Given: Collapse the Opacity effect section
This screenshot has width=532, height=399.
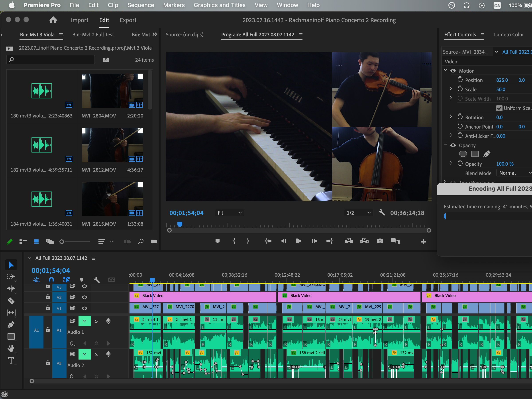Looking at the screenshot, I should 446,145.
